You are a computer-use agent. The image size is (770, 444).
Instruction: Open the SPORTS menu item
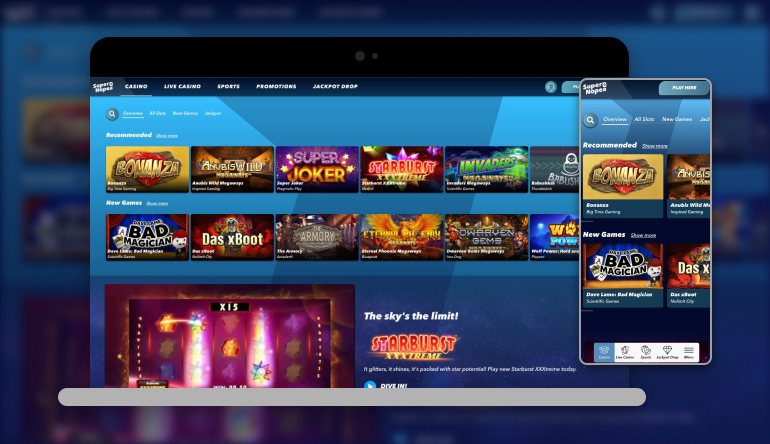click(x=228, y=86)
